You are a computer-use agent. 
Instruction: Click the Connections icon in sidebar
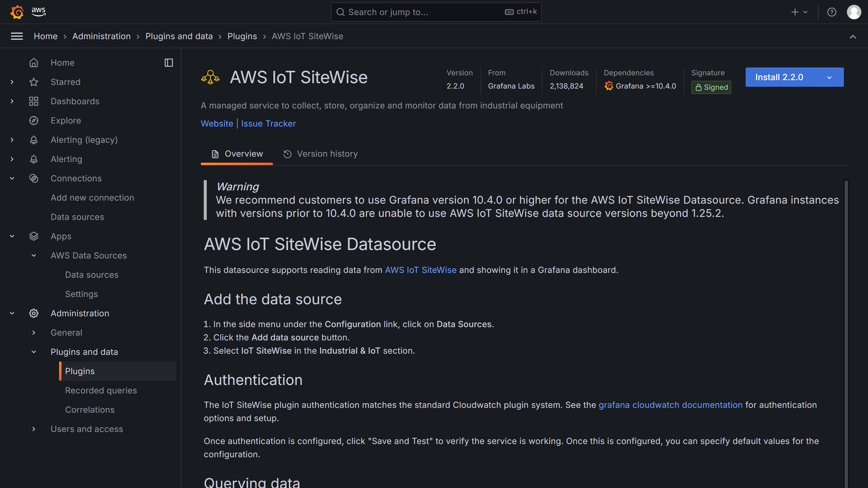tap(34, 178)
